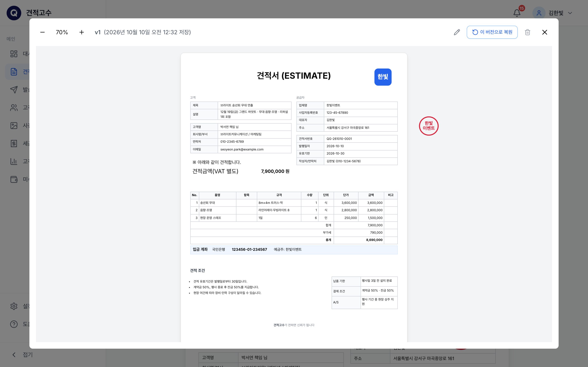The width and height of the screenshot is (588, 367).
Task: Open the settings gear in sidebar
Action: point(14,306)
